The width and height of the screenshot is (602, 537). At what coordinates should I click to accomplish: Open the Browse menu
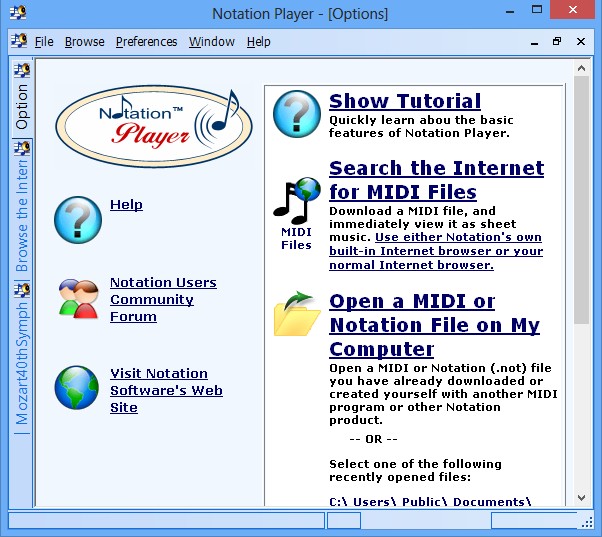coord(84,41)
